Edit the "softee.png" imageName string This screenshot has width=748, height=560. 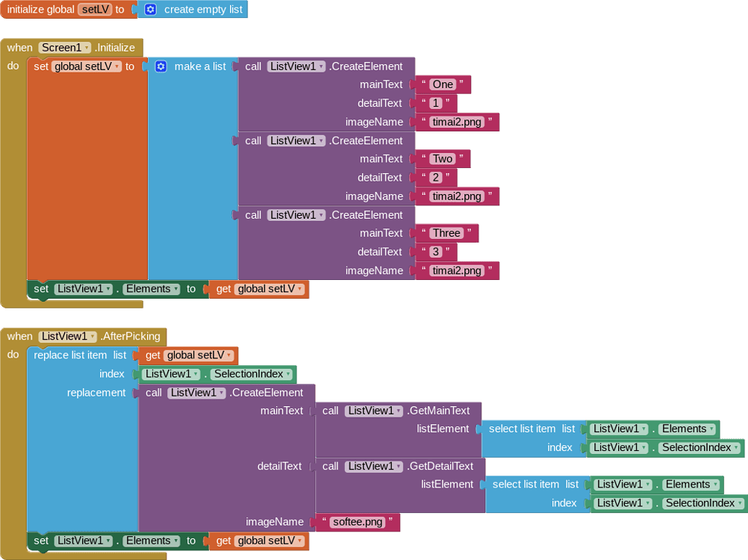(357, 522)
